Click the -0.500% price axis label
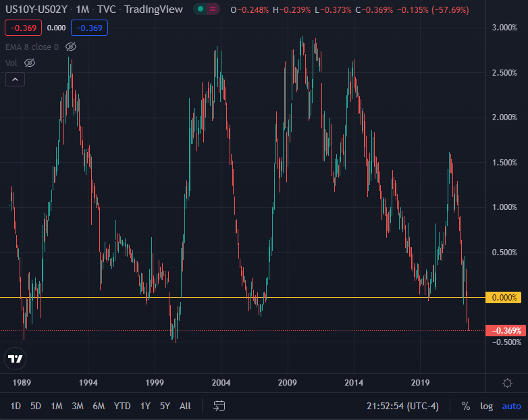Viewport: 528px width, 420px height. [506, 342]
